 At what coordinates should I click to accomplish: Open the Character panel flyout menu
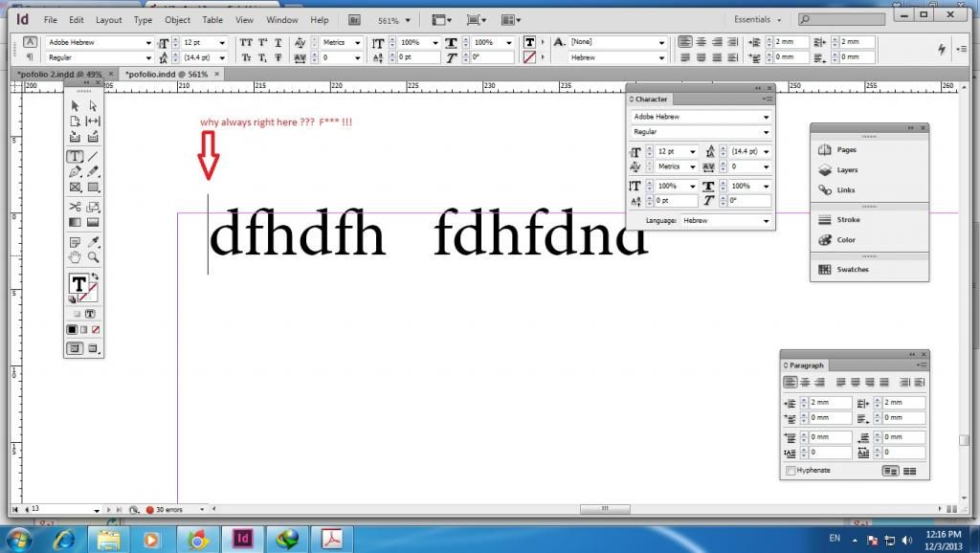(x=768, y=100)
